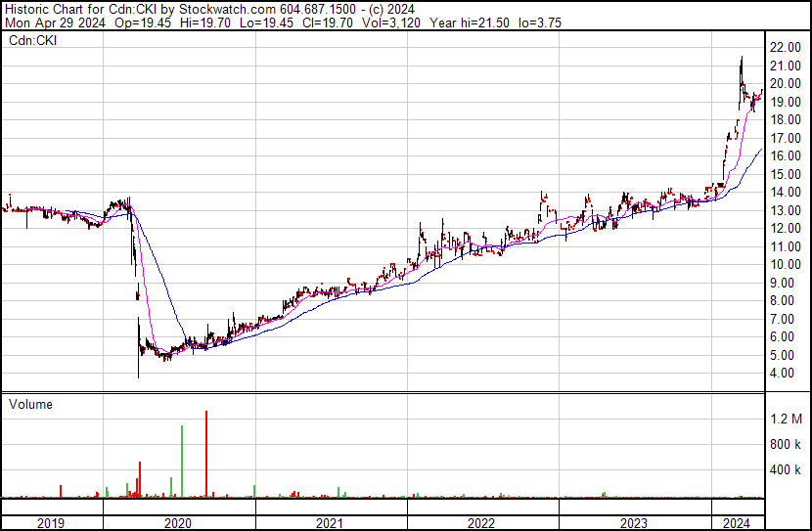Select the 2022 year label
Image resolution: width=812 pixels, height=531 pixels.
(x=481, y=523)
